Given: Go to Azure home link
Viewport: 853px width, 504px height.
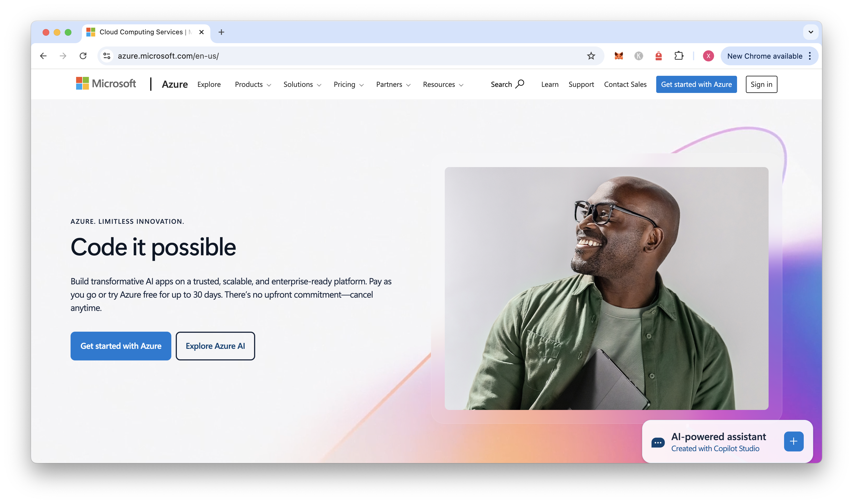Looking at the screenshot, I should pyautogui.click(x=175, y=84).
